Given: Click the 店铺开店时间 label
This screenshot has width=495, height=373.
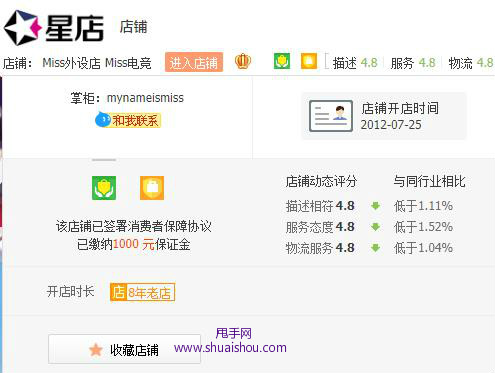Looking at the screenshot, I should [400, 108].
